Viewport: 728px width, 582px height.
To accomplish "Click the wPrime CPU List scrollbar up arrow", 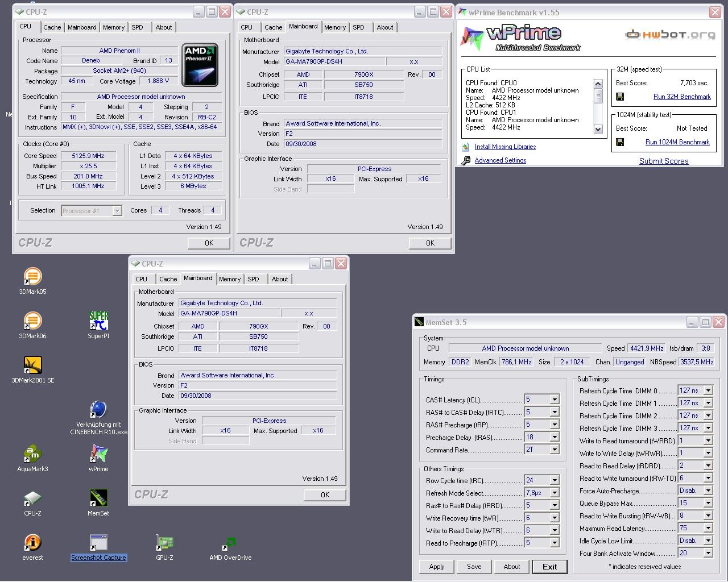I will click(x=598, y=84).
